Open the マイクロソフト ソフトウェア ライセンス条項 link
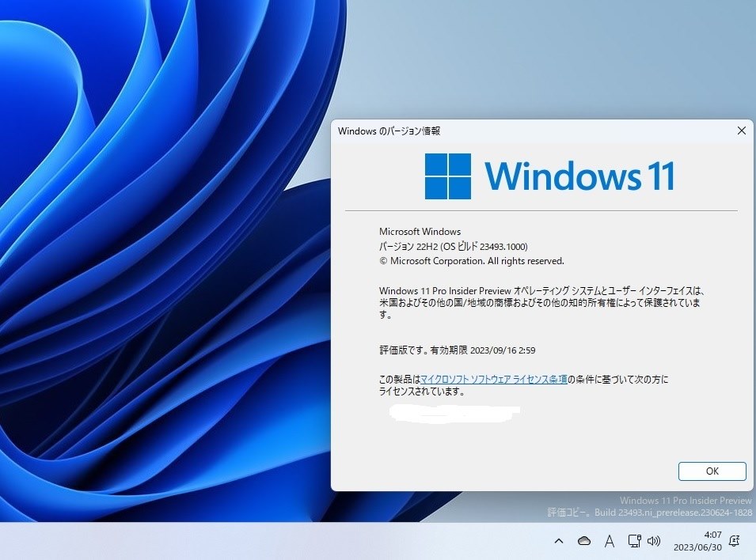Image resolution: width=756 pixels, height=560 pixels. [494, 379]
